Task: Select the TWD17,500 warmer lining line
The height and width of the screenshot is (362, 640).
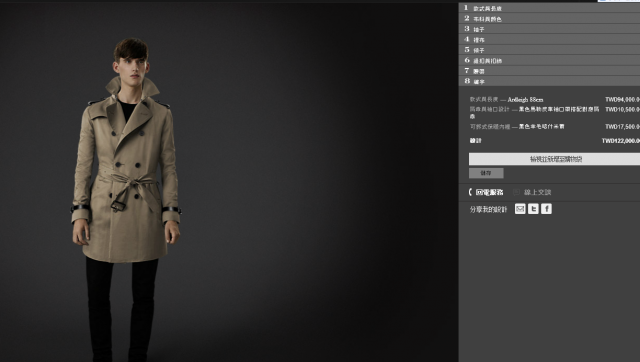Action: (554, 127)
